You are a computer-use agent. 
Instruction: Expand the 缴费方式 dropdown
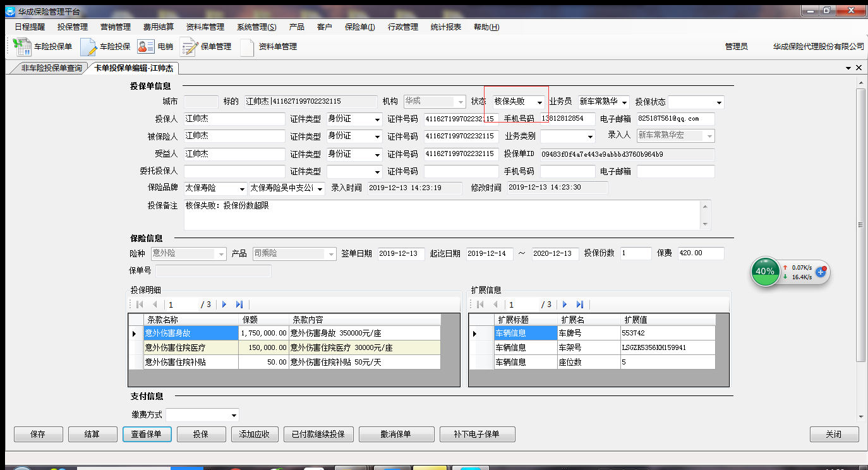[x=234, y=416]
